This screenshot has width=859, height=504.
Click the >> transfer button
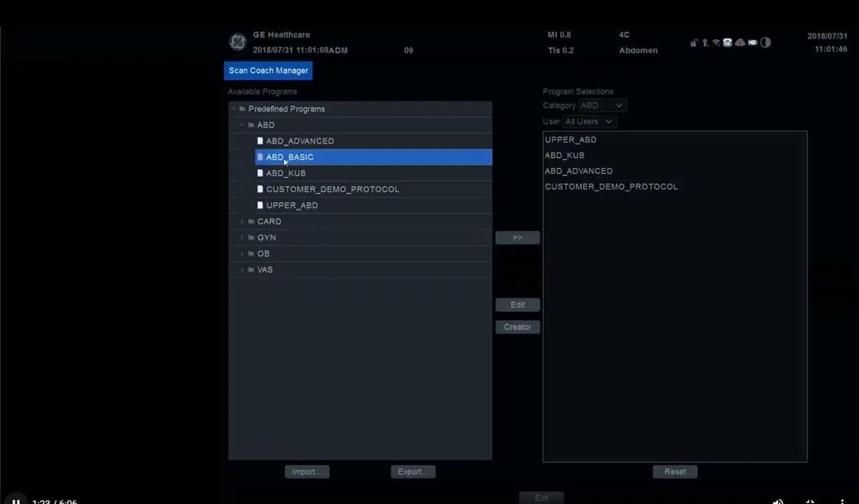pyautogui.click(x=517, y=237)
